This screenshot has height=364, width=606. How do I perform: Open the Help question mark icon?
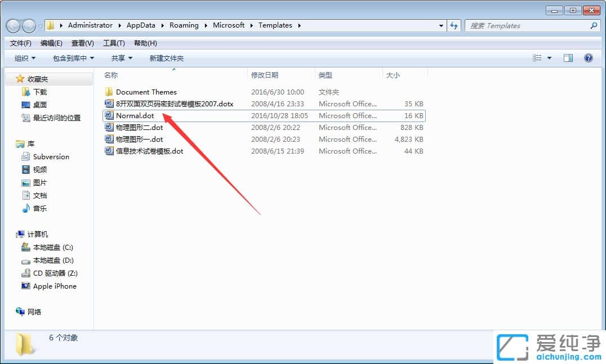click(589, 58)
